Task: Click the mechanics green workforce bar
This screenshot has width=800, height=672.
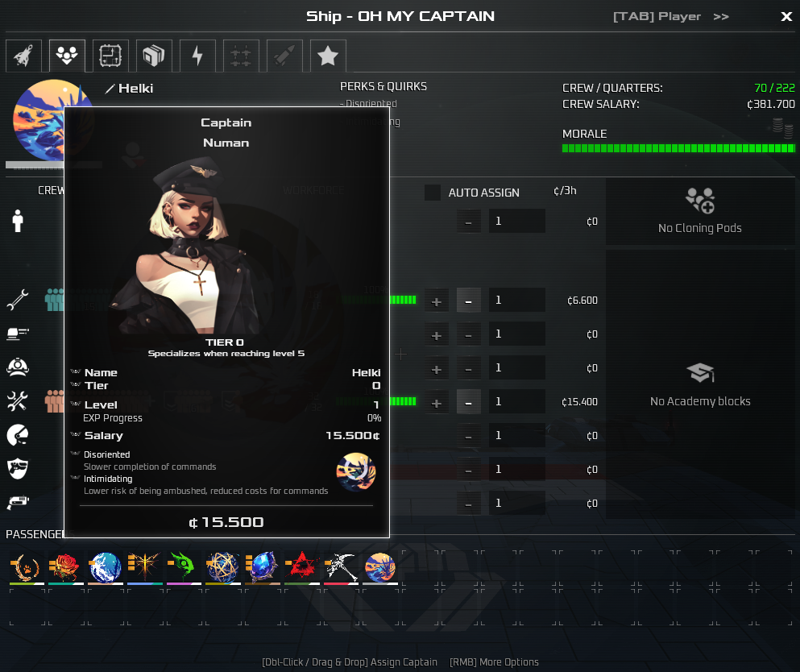Action: (403, 401)
